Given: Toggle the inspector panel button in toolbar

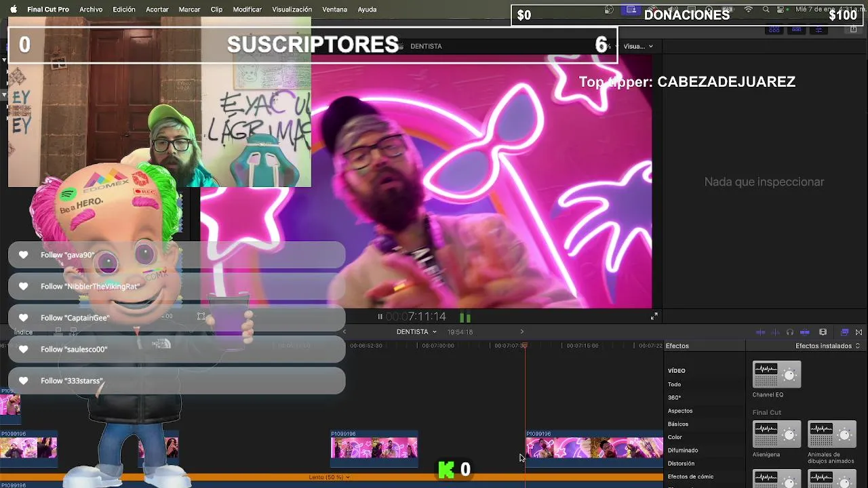Looking at the screenshot, I should click(x=818, y=30).
